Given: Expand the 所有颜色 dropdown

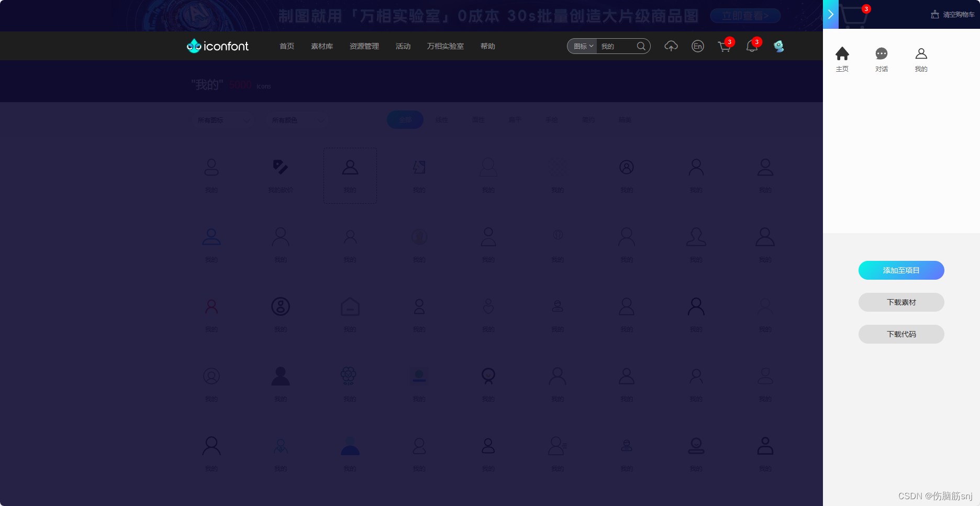Looking at the screenshot, I should click(x=298, y=120).
